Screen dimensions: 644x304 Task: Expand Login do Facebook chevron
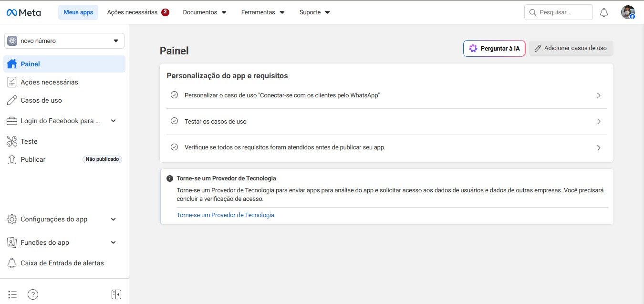click(x=114, y=121)
